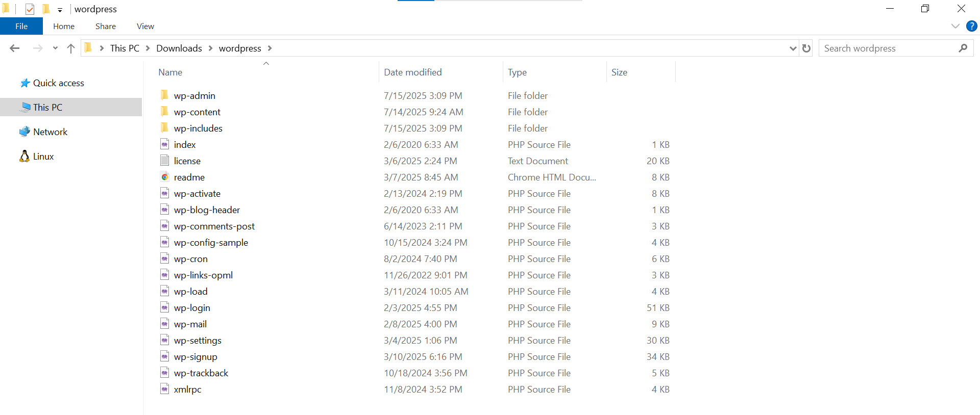This screenshot has height=415, width=980.
Task: Select the wp-admin folder icon
Action: coord(164,95)
